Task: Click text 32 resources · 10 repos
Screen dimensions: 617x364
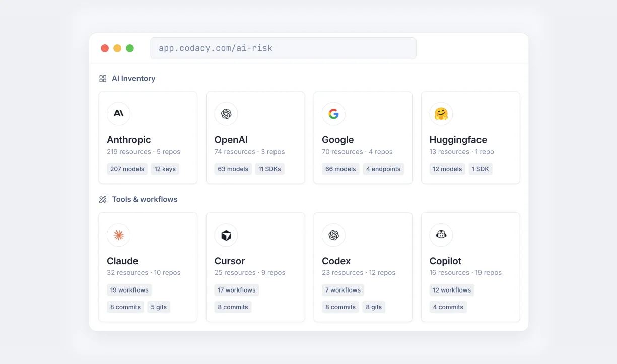Action: click(x=144, y=273)
